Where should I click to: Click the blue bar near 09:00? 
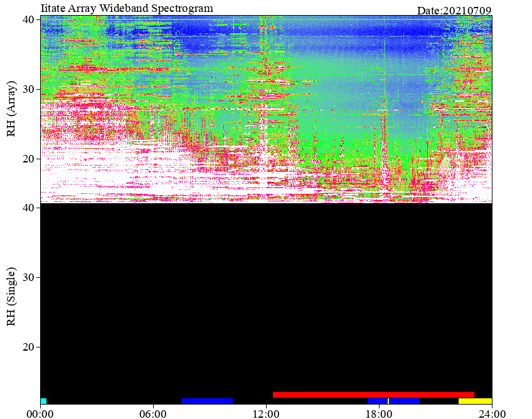pyautogui.click(x=207, y=401)
